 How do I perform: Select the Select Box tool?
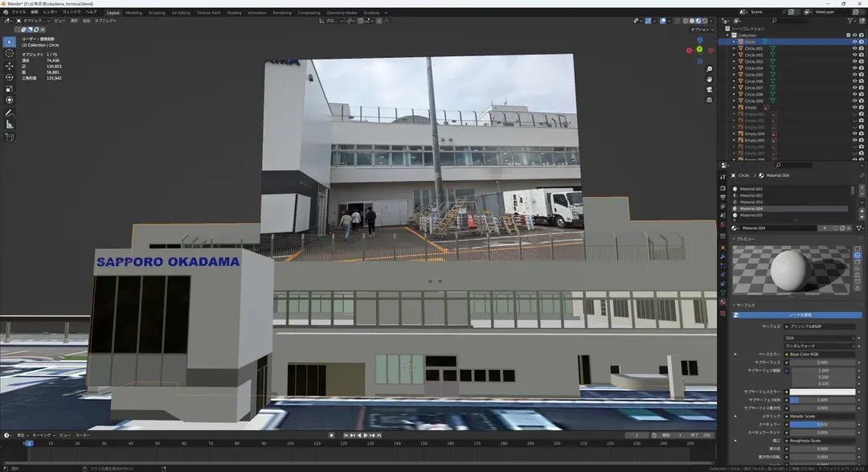10,42
